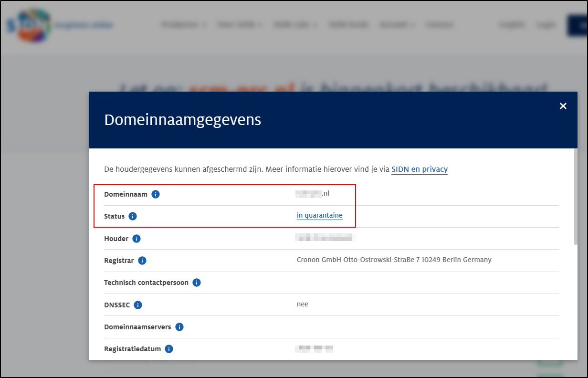Open the Domeinnaamservers info icon
Screen dimensions: 588x378
pos(179,327)
